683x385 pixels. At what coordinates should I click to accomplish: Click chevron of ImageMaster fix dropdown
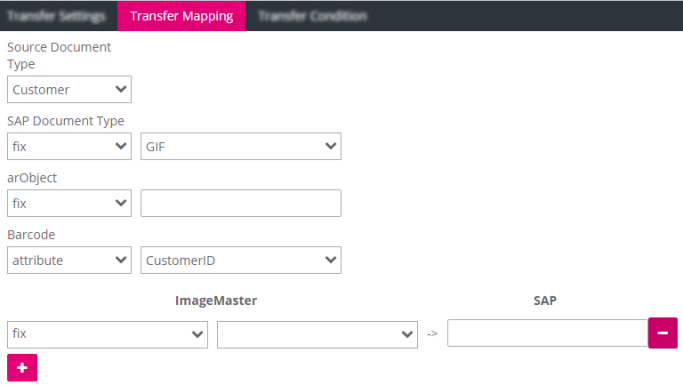click(197, 334)
